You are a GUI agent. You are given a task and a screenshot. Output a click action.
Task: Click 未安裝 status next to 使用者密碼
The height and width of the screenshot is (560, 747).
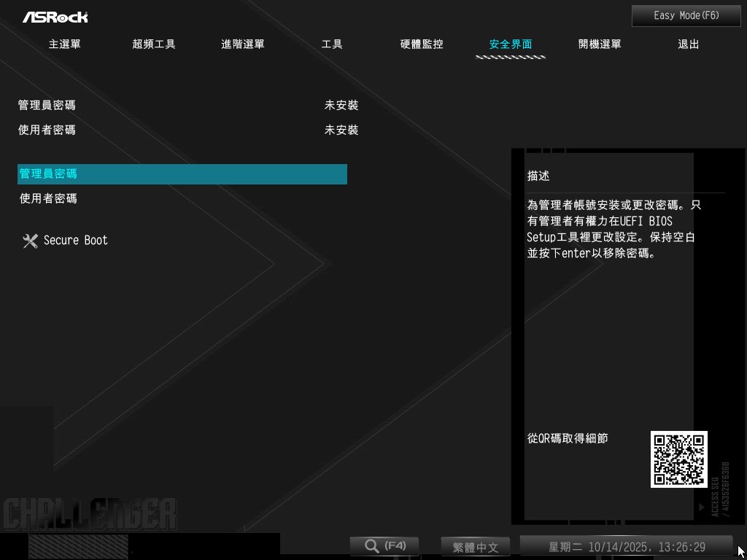pyautogui.click(x=341, y=131)
